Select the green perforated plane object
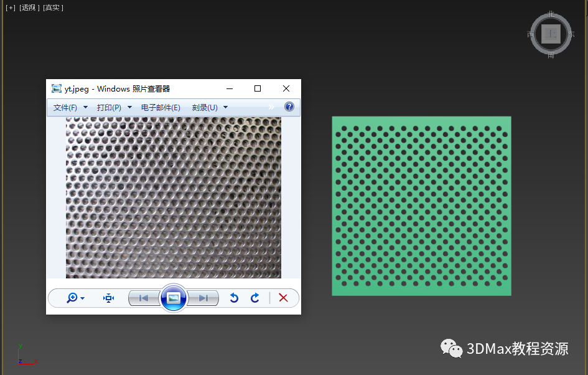The width and height of the screenshot is (588, 375). (x=421, y=206)
